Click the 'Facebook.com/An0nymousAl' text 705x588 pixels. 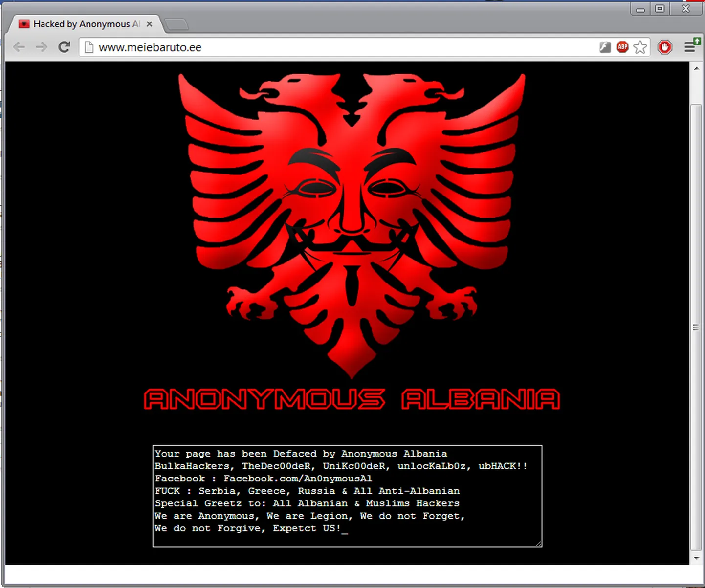click(297, 479)
